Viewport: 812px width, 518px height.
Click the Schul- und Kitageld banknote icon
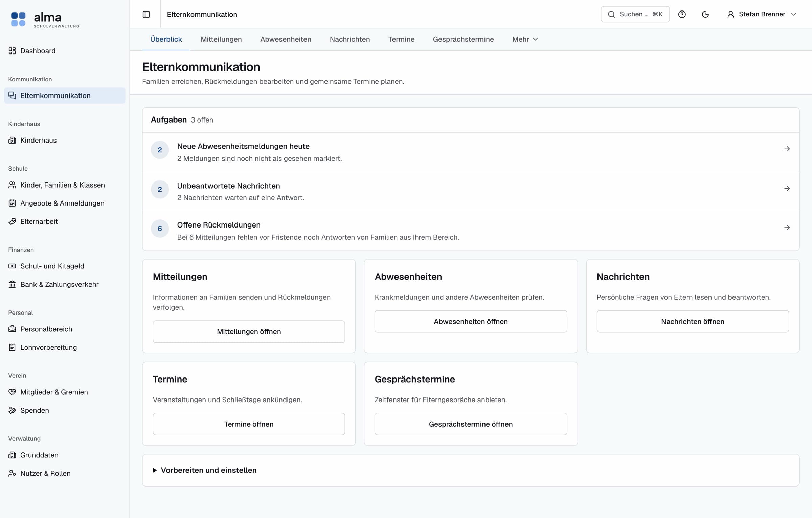(12, 266)
